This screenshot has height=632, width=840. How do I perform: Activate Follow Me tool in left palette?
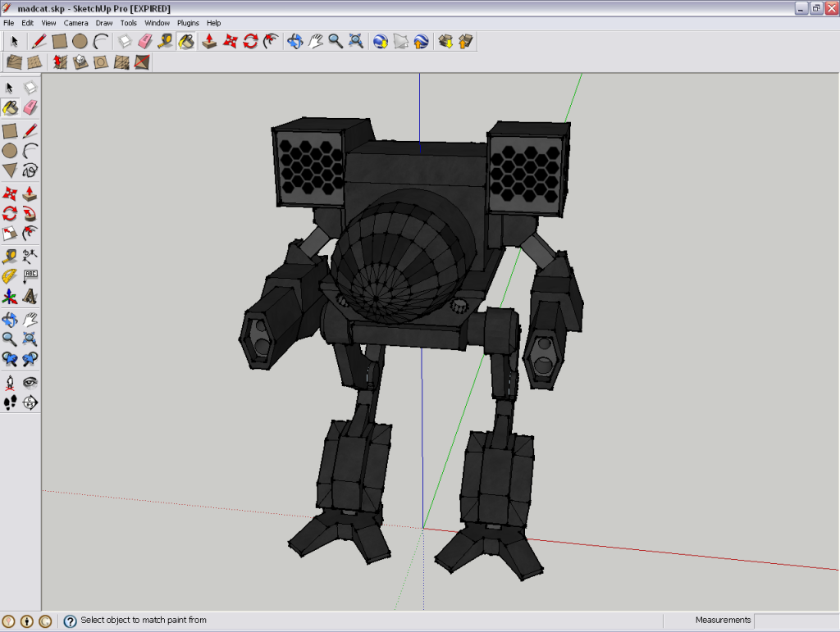pos(30,213)
